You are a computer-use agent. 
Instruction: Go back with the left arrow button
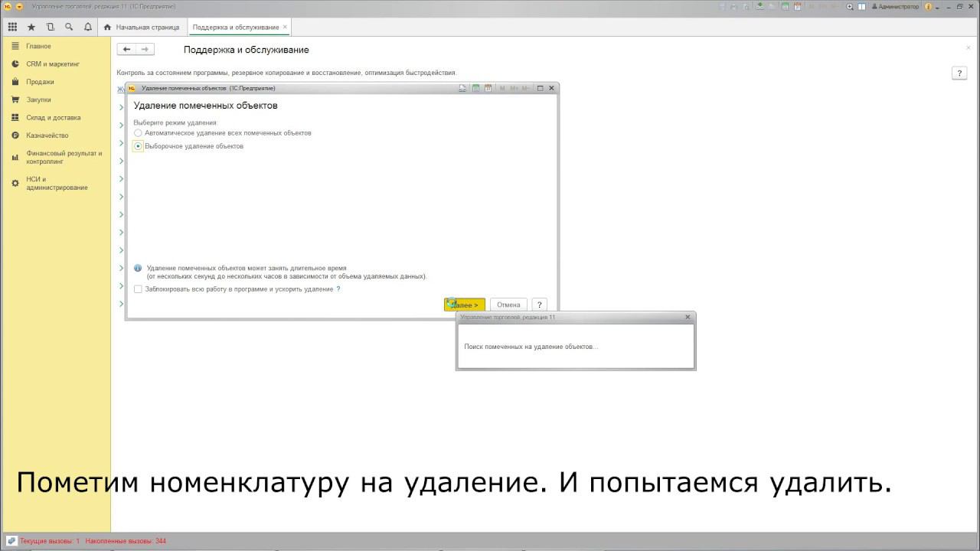pos(126,49)
